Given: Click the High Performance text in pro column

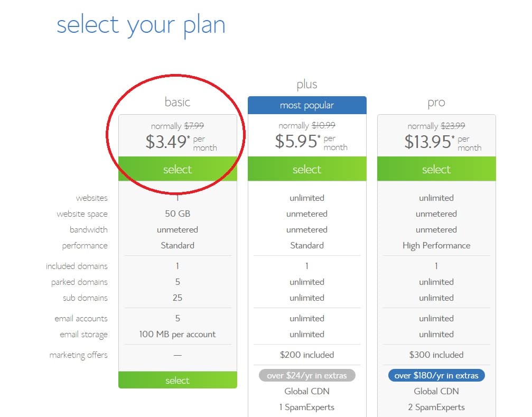Looking at the screenshot, I should click(436, 246).
